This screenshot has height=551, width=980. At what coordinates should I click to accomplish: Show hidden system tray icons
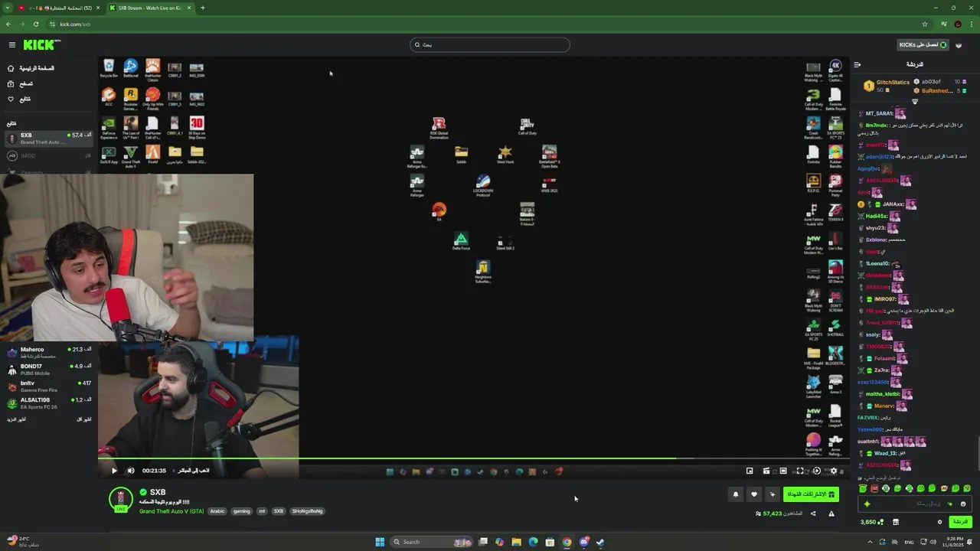pyautogui.click(x=870, y=542)
